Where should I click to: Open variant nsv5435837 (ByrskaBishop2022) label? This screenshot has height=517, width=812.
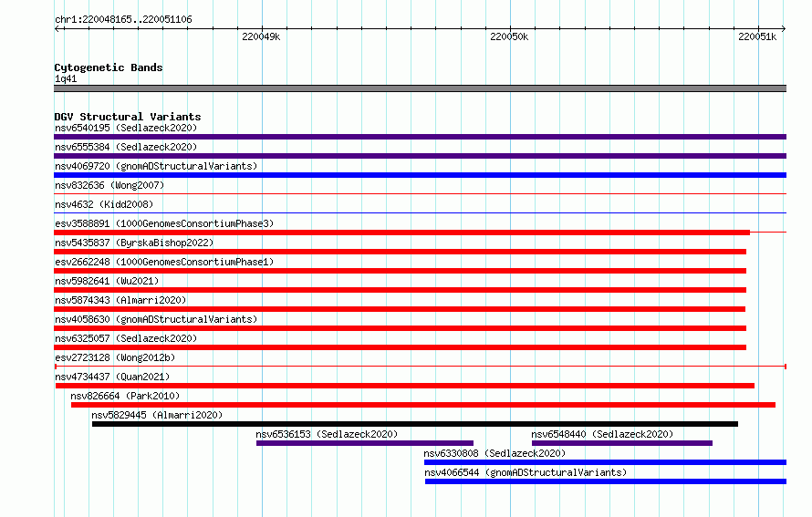point(134,243)
